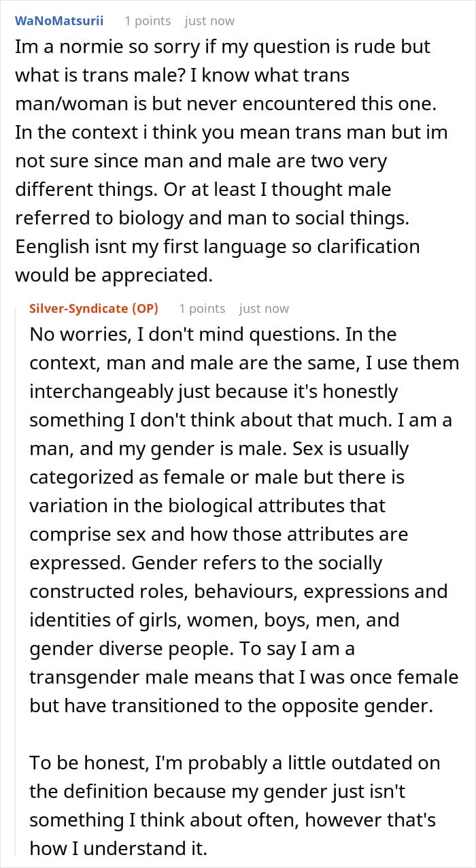
Task: Click the line 'what is trans male? I know what trans'
Action: point(182,76)
